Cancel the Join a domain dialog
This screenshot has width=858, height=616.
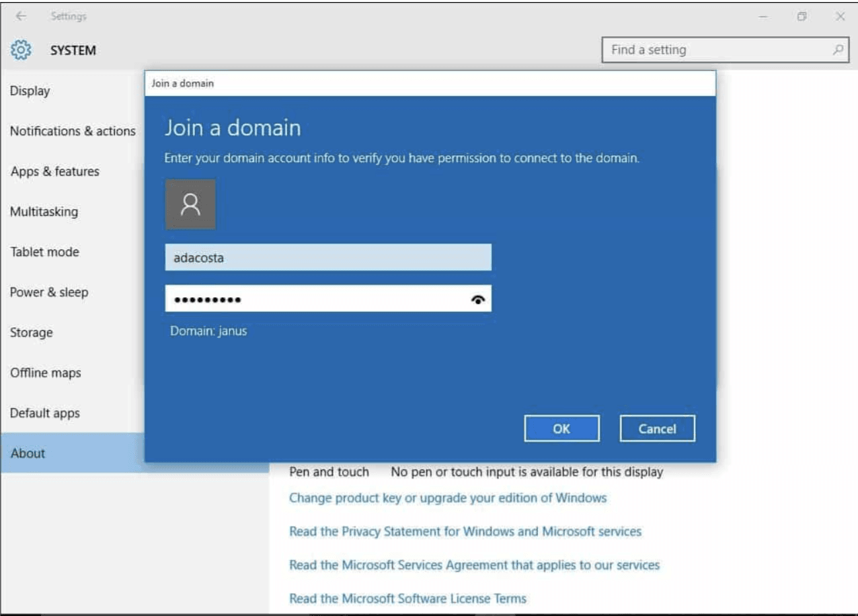click(657, 428)
